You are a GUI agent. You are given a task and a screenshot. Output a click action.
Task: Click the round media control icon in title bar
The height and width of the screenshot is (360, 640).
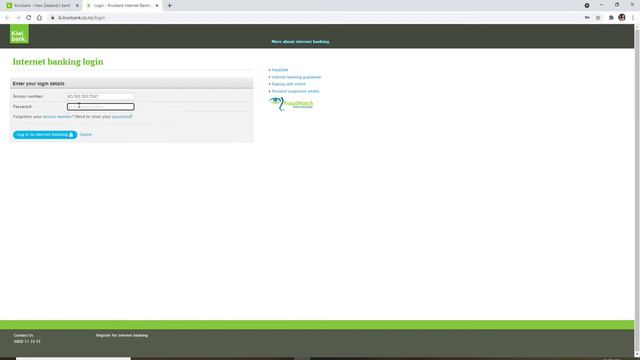[587, 5]
